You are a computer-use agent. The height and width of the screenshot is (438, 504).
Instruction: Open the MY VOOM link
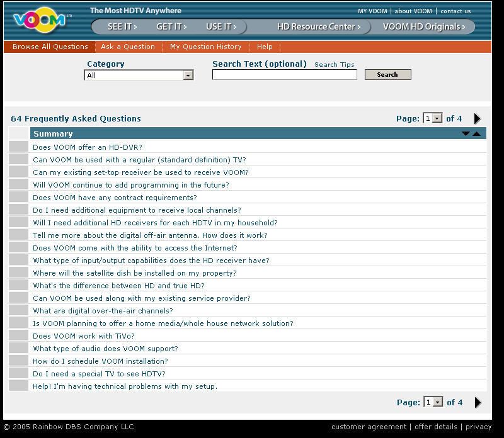372,11
